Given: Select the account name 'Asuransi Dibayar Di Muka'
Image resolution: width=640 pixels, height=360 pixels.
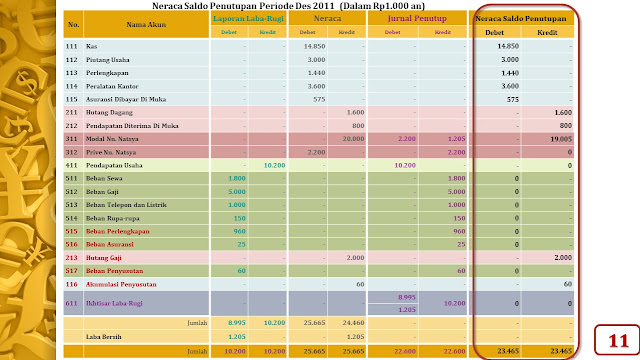Looking at the screenshot, I should point(126,99).
